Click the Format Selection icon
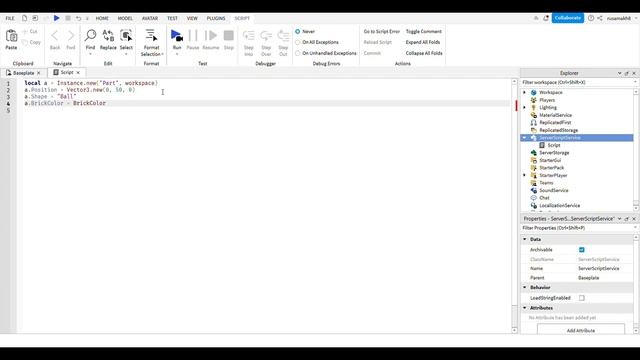The width and height of the screenshot is (640, 360). tap(151, 36)
